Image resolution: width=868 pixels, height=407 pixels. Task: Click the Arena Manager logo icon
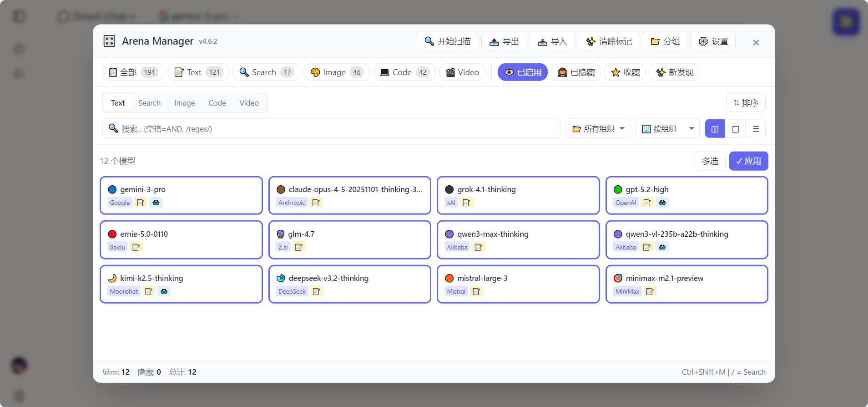coord(109,41)
